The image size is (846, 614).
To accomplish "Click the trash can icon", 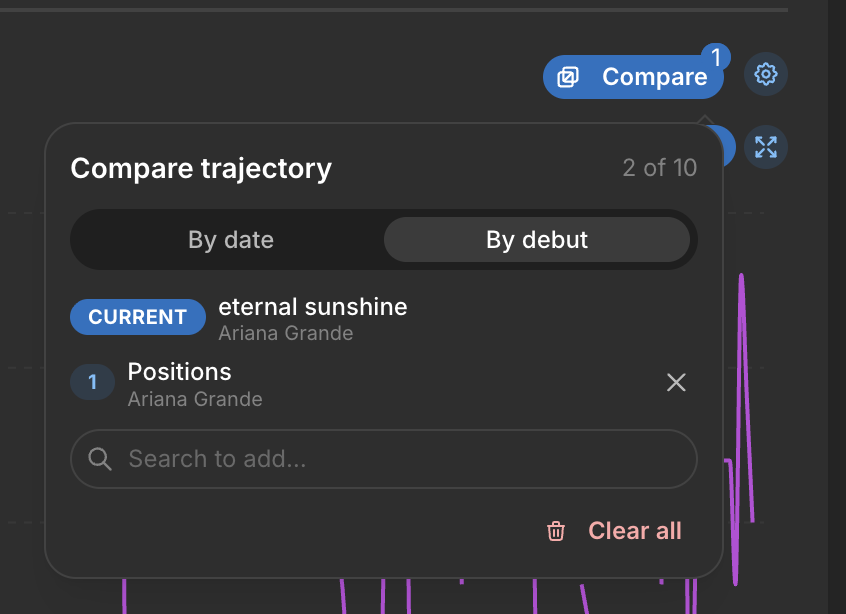I will [x=556, y=531].
